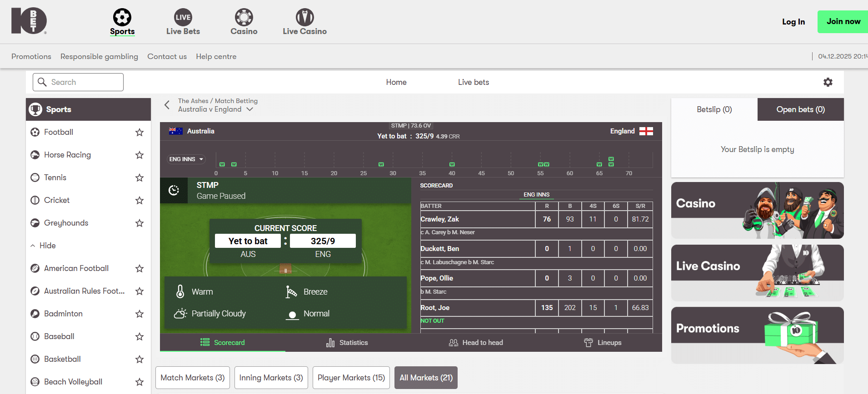
Task: Open the Live Casino promo banner
Action: pyautogui.click(x=758, y=273)
